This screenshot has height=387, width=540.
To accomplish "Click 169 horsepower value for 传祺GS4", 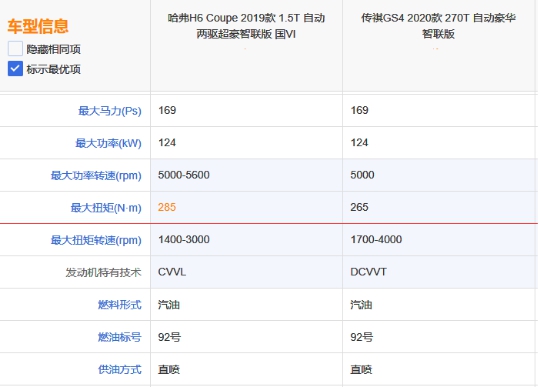I will [359, 110].
